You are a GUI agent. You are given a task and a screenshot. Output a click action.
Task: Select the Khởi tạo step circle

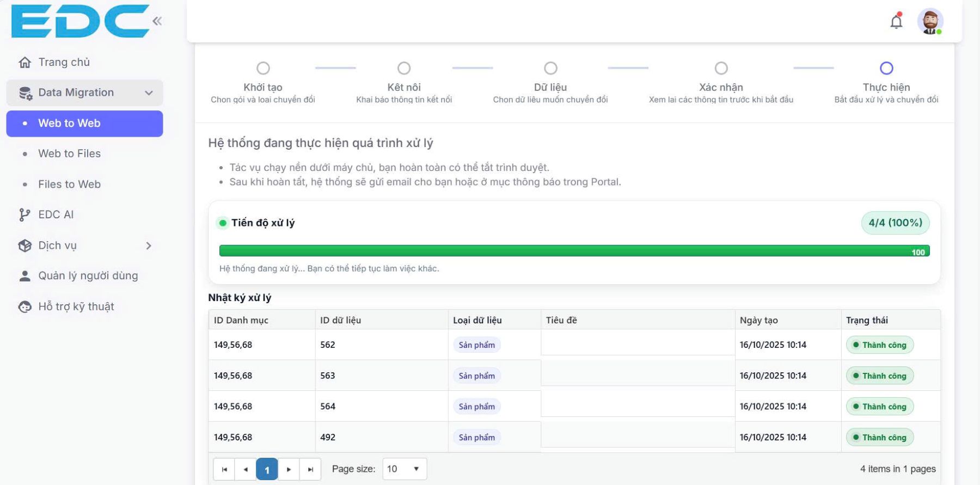click(263, 68)
